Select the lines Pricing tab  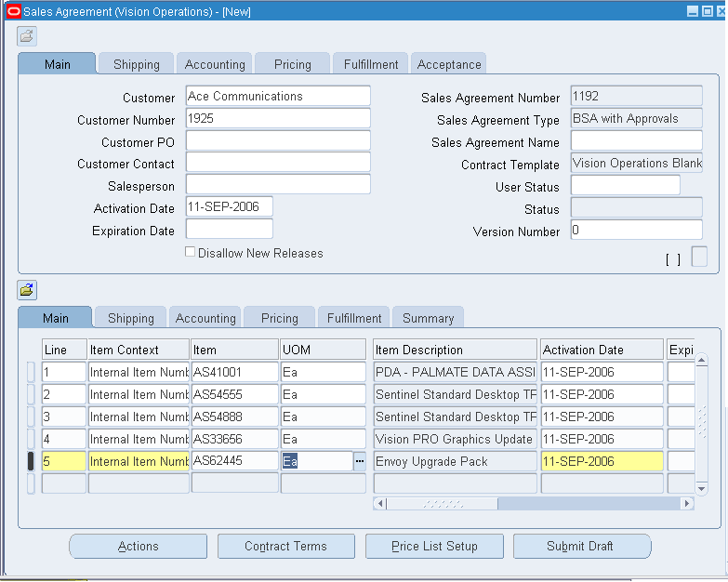pyautogui.click(x=280, y=318)
